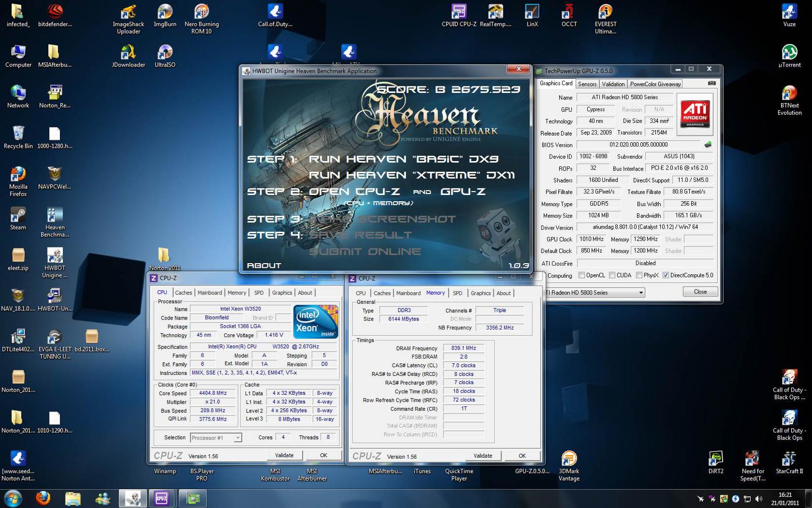Click Submit Online in Heaven window
Image resolution: width=812 pixels, height=508 pixels.
pyautogui.click(x=365, y=251)
